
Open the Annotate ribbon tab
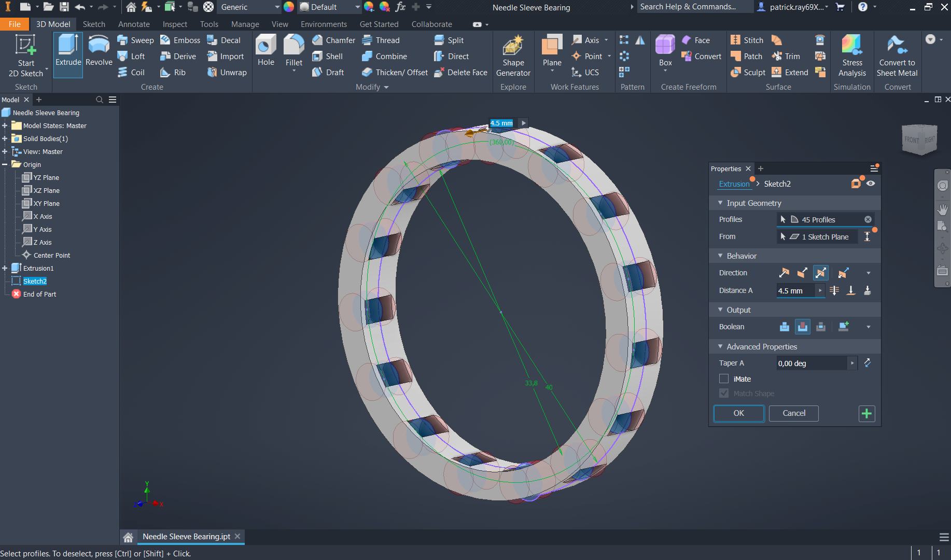coord(134,24)
